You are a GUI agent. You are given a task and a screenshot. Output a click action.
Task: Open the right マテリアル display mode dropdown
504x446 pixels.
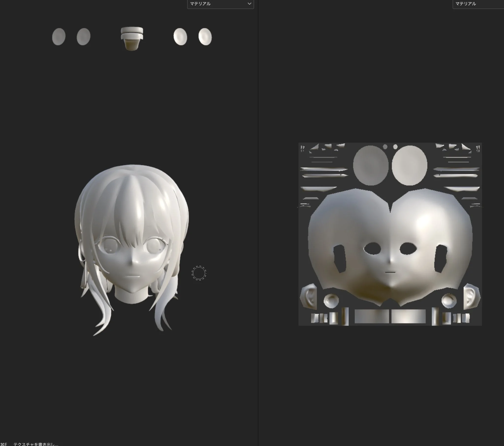click(478, 4)
